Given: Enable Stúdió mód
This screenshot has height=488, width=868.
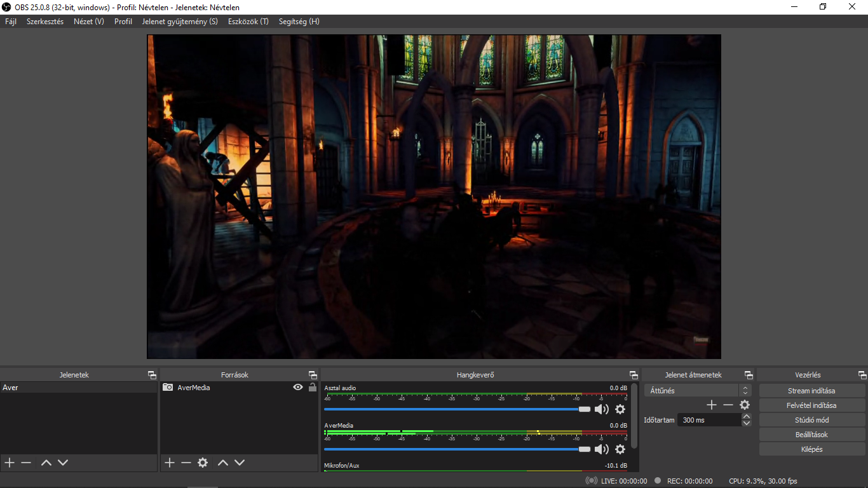Looking at the screenshot, I should 812,420.
